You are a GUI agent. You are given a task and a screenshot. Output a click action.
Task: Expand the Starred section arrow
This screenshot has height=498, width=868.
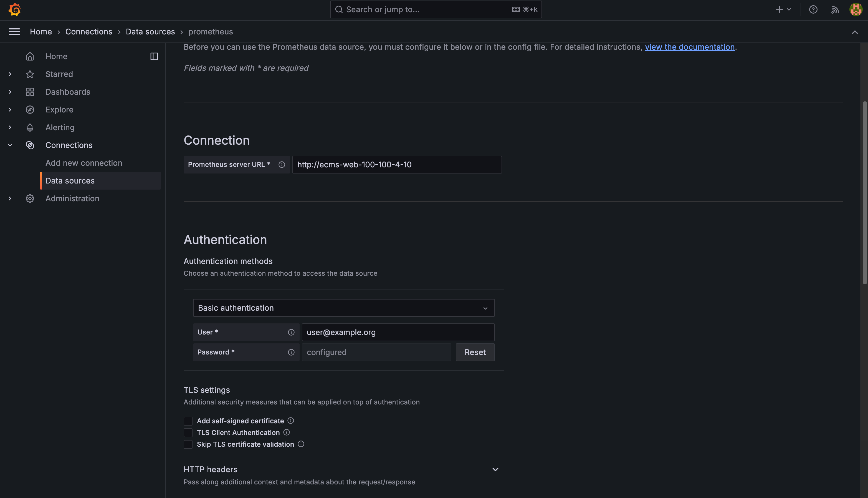[x=10, y=74]
